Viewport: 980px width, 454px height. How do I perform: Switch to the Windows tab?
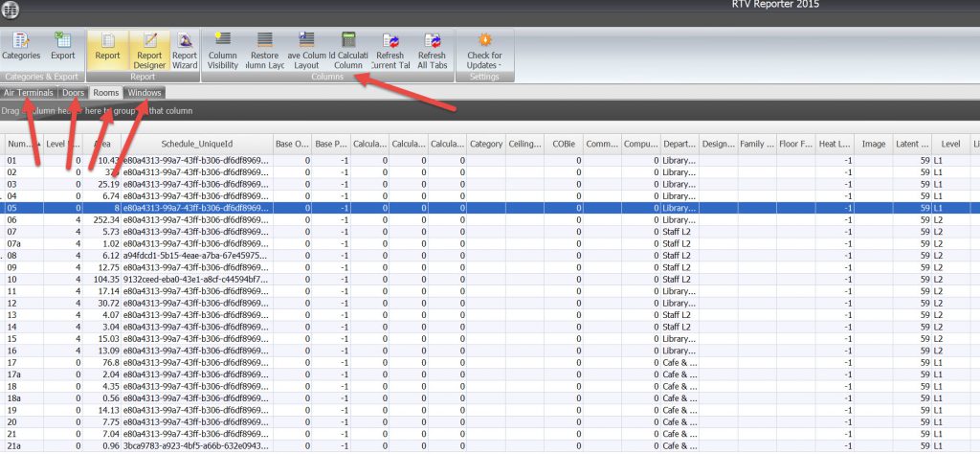144,93
